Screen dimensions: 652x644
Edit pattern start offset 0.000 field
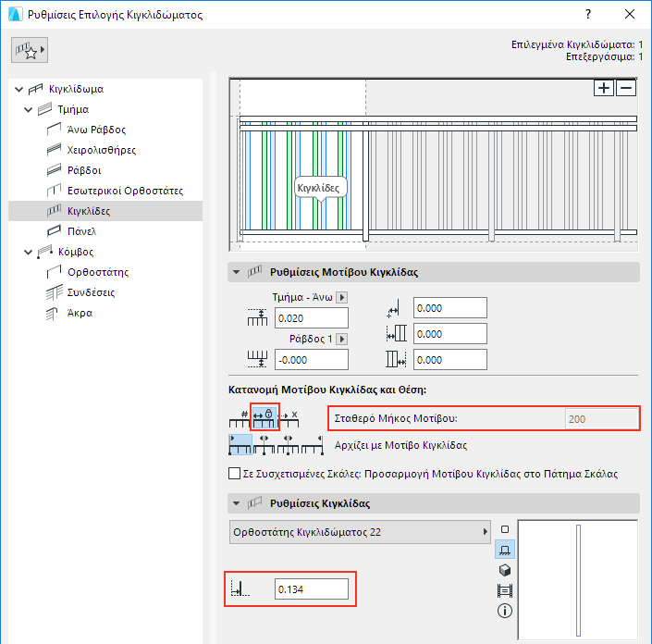pos(449,334)
